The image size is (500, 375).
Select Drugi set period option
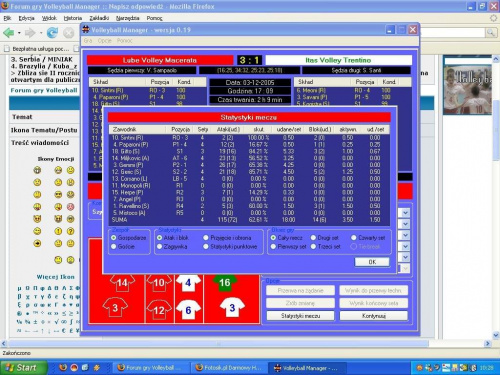tap(313, 238)
